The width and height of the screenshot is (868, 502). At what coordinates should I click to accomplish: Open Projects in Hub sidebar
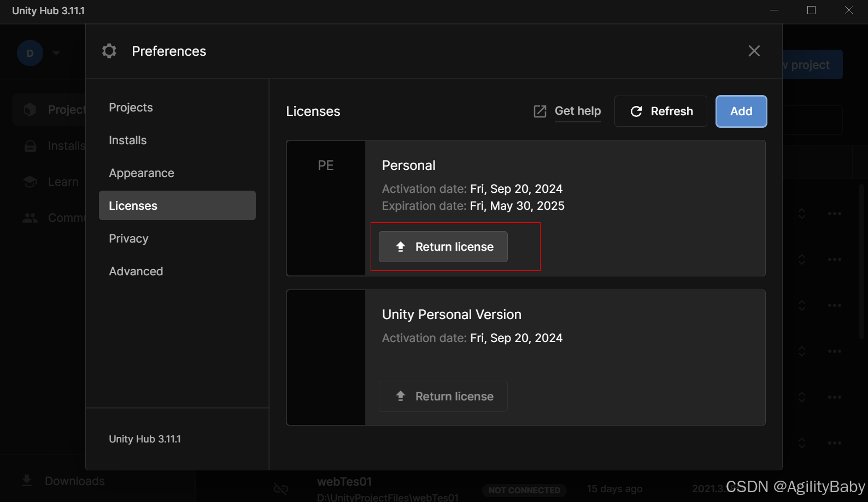coord(49,110)
